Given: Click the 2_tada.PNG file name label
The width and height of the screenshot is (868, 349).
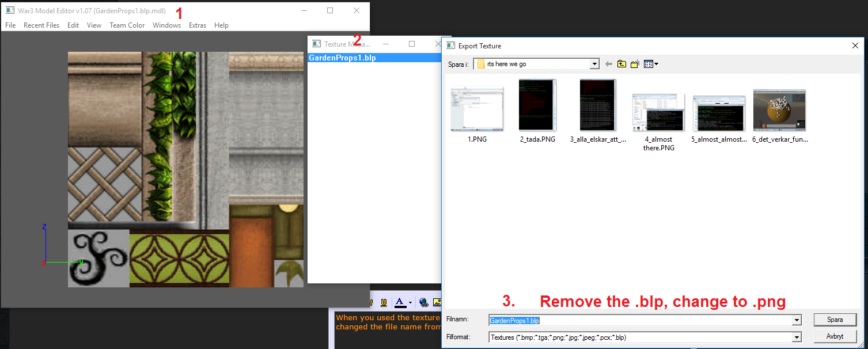Looking at the screenshot, I should pyautogui.click(x=537, y=139).
